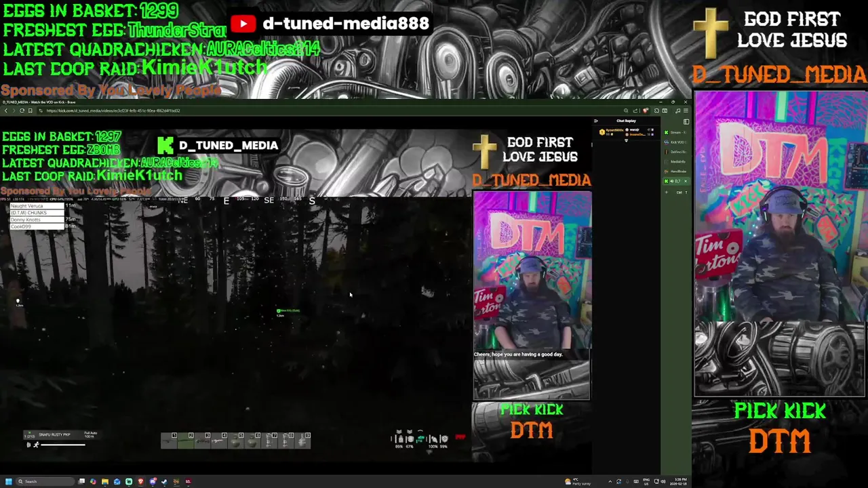Open Brave browser taskbar icon
This screenshot has height=488, width=868.
140,481
